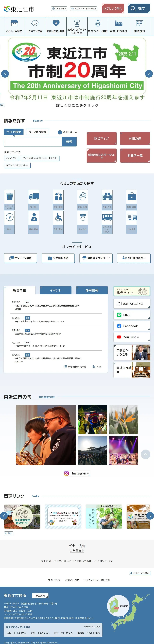Move the 関連リンク carousel to the left

4,516
